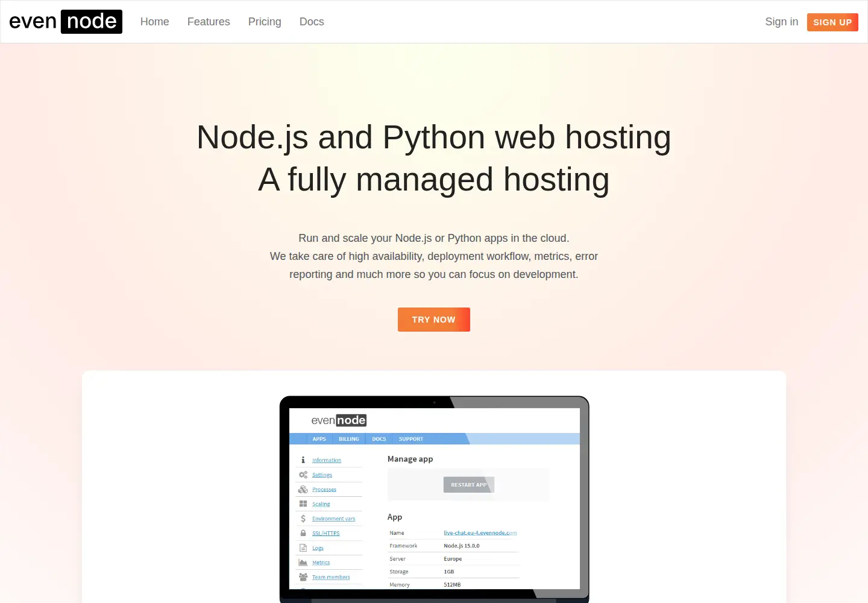Go to the Home page

point(155,22)
